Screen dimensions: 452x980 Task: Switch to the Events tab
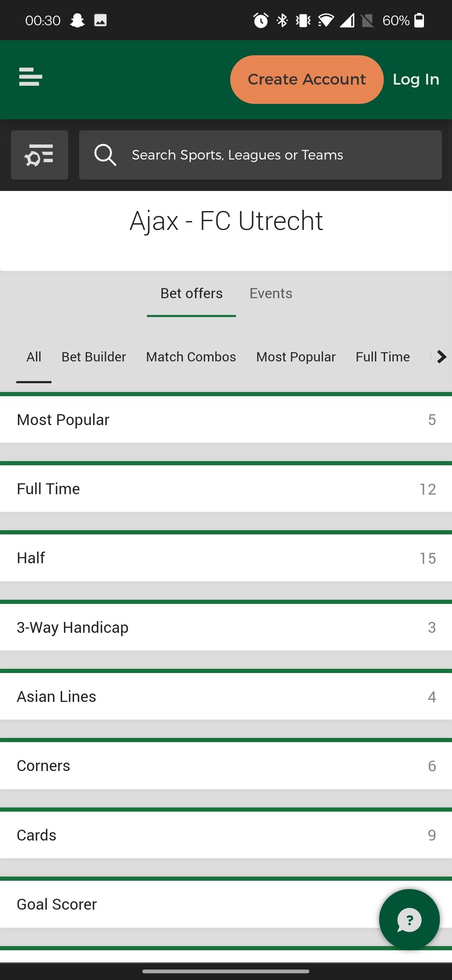pyautogui.click(x=271, y=293)
